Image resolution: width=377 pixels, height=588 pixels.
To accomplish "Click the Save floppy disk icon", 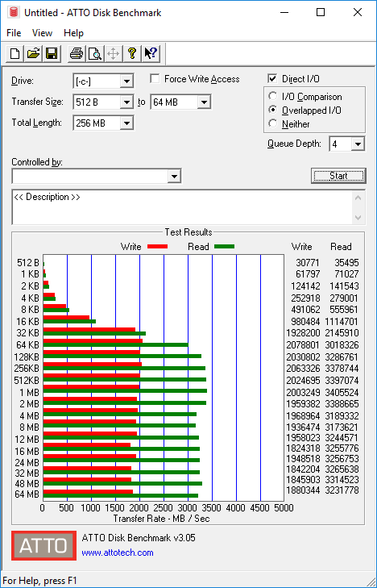I will [x=52, y=53].
